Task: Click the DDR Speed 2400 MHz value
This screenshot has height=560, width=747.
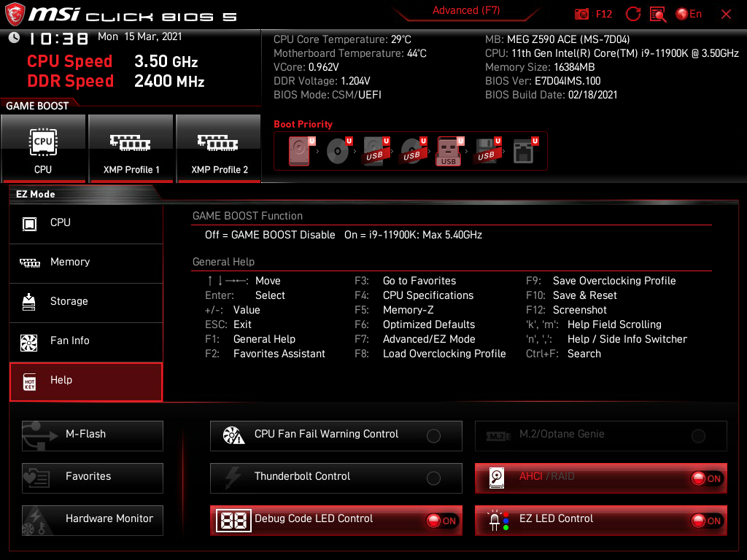Action: 169,81
